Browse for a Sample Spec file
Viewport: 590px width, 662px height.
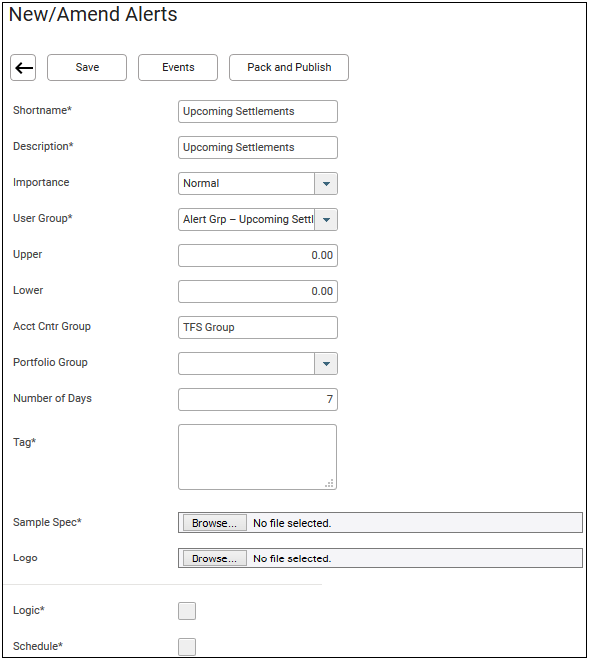(x=215, y=523)
